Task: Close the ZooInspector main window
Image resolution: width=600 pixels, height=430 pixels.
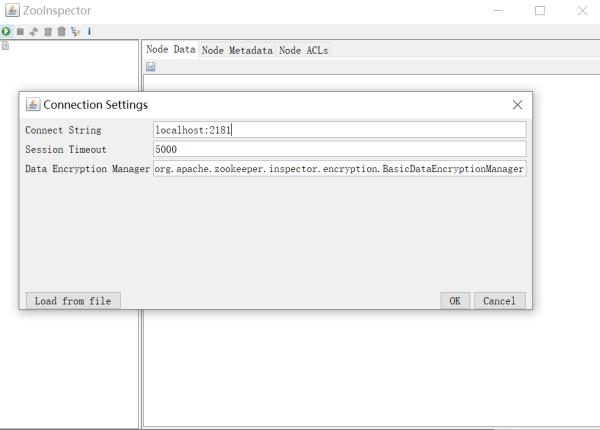Action: point(582,11)
